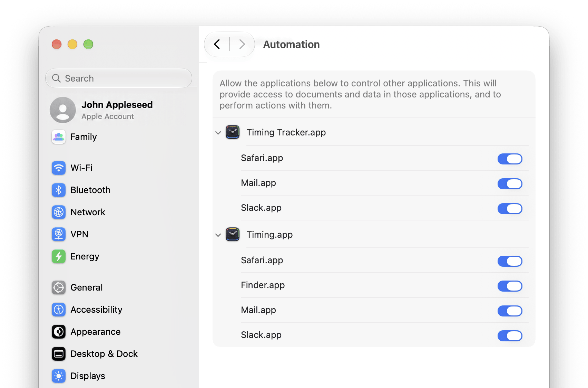Toggle Slack.app switch under Timing.app
This screenshot has width=588, height=388.
(510, 336)
